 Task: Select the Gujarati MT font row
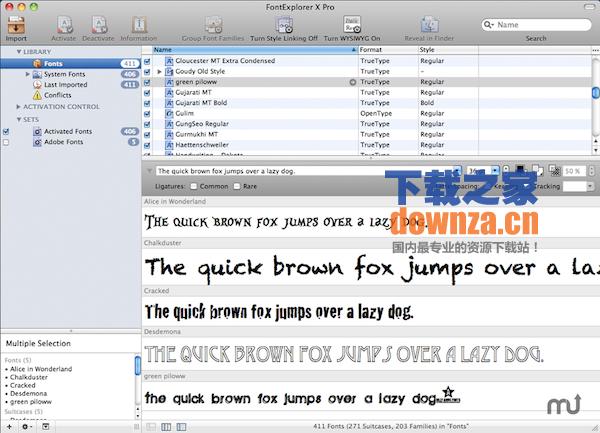(x=366, y=93)
